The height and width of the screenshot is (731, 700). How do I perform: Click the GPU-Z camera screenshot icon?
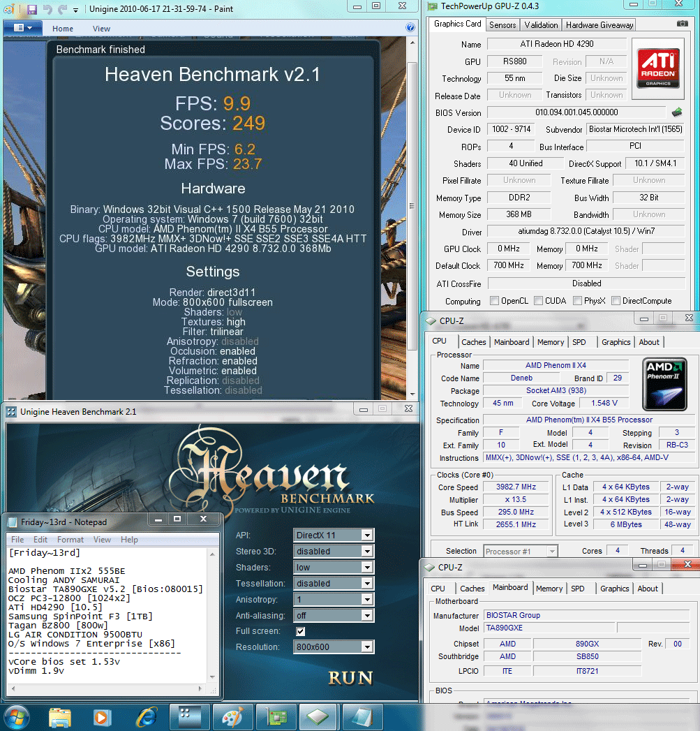[x=683, y=24]
